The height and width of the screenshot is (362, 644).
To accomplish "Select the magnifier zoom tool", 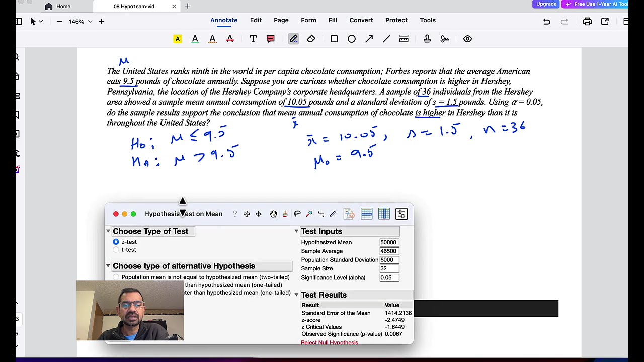I will coord(309,214).
